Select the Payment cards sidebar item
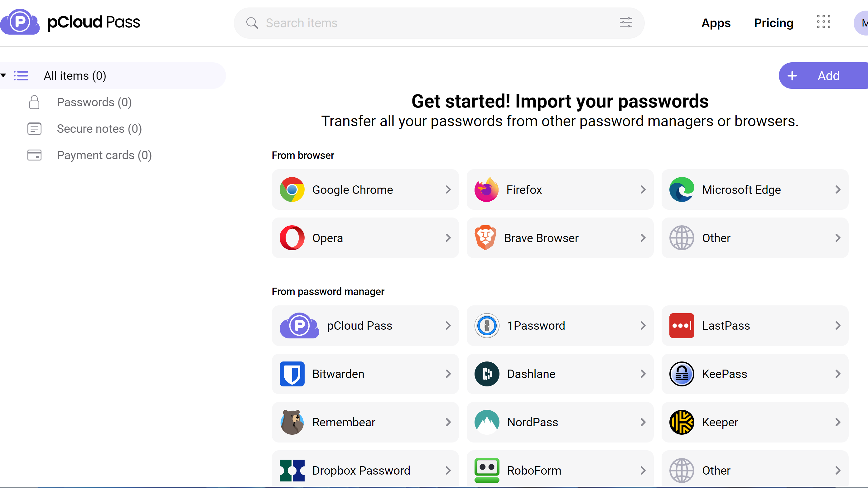 click(104, 155)
